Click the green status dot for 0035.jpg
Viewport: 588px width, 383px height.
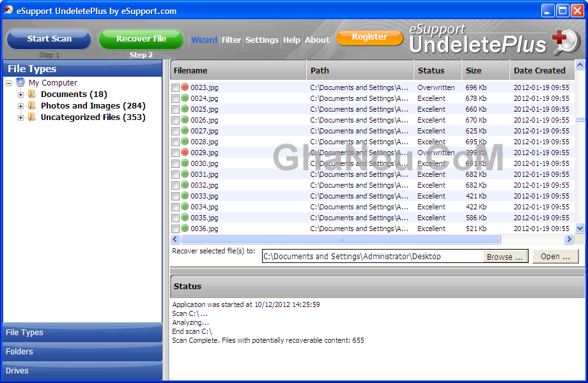point(185,218)
